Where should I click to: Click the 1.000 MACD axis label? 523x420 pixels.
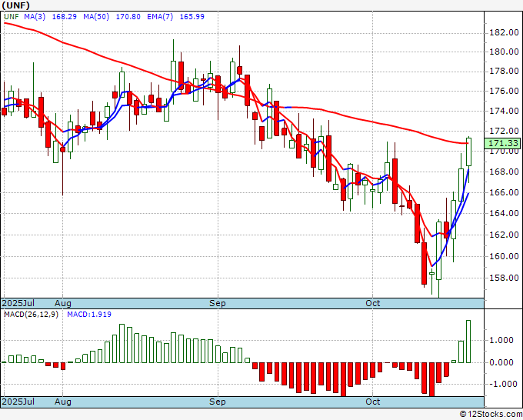[501, 340]
